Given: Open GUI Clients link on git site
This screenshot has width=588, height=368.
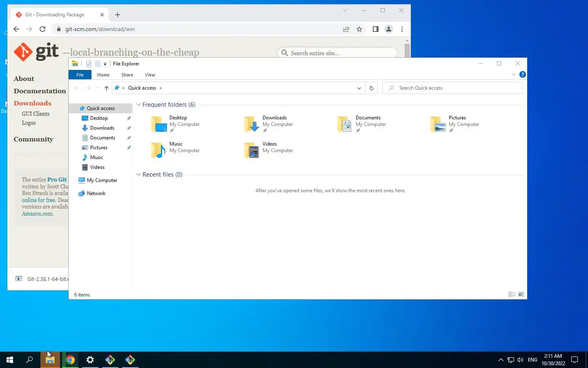Looking at the screenshot, I should tap(36, 114).
